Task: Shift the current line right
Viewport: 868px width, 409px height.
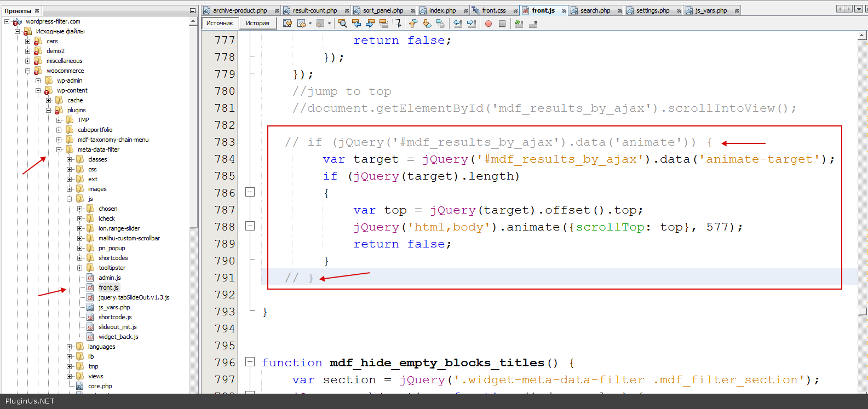Action: (472, 23)
